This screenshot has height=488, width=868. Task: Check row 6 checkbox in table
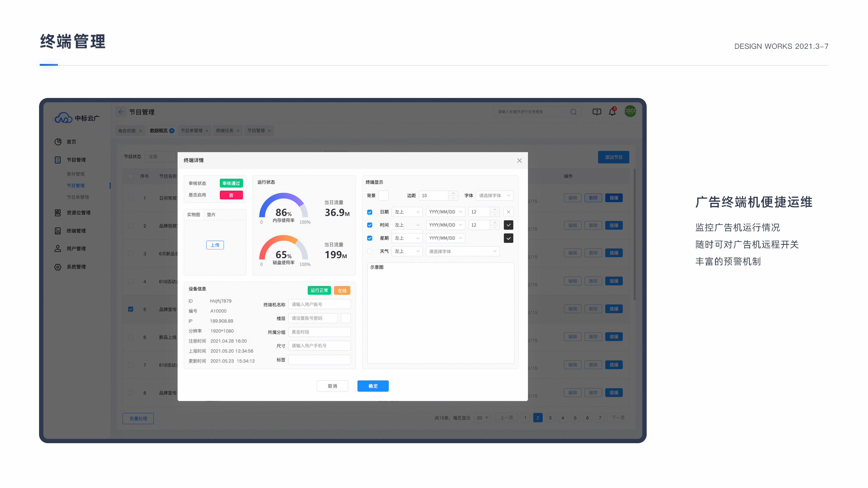pyautogui.click(x=131, y=337)
